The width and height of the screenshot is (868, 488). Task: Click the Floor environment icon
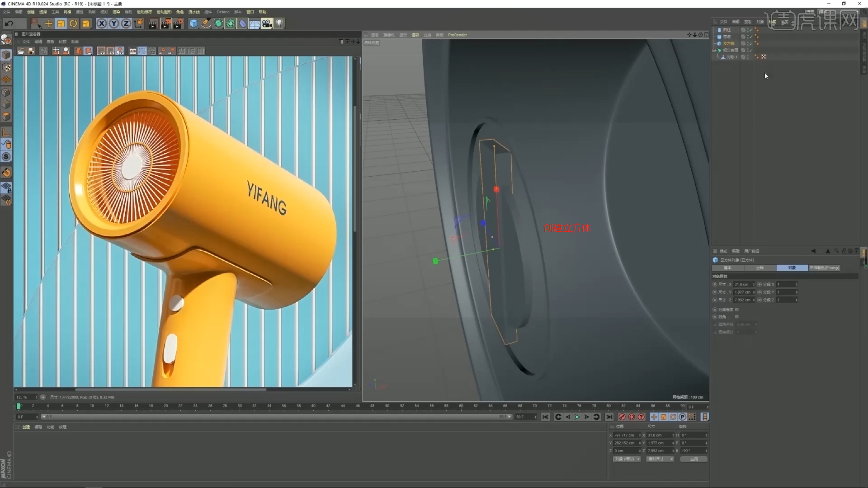pyautogui.click(x=255, y=23)
